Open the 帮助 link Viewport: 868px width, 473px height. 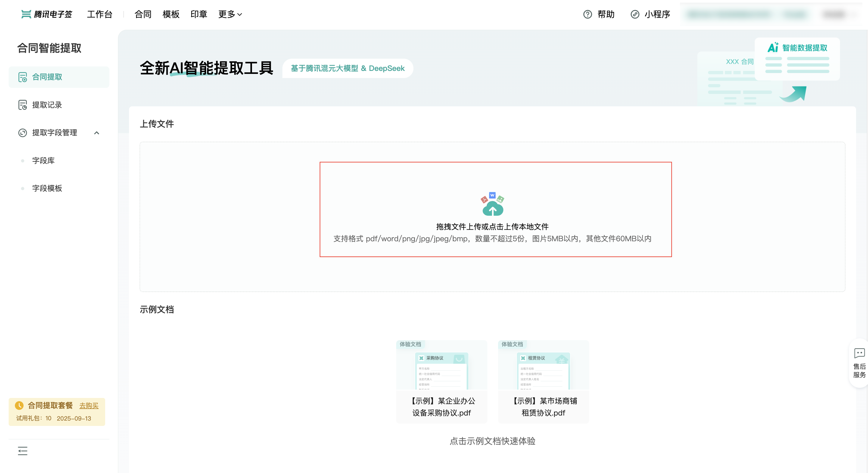tap(606, 14)
